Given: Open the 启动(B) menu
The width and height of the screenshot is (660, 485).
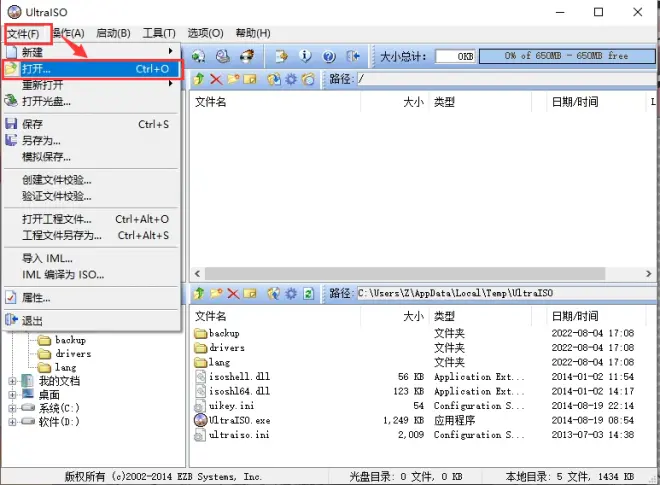Looking at the screenshot, I should 113,33.
